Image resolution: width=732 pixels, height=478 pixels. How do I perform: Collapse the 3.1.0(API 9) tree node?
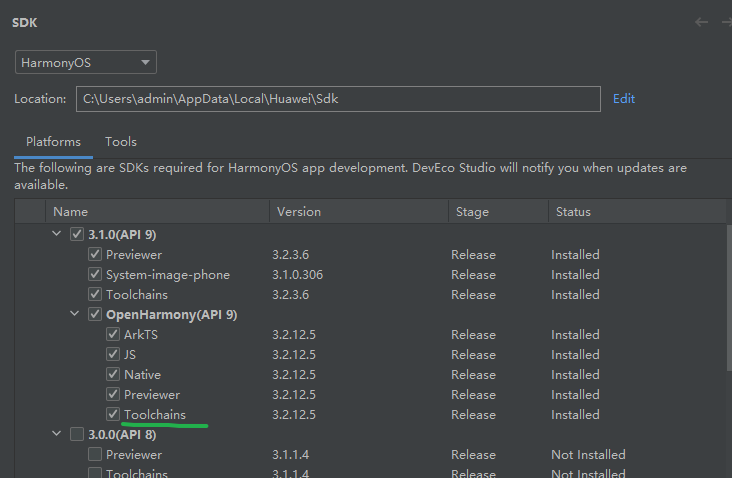56,233
